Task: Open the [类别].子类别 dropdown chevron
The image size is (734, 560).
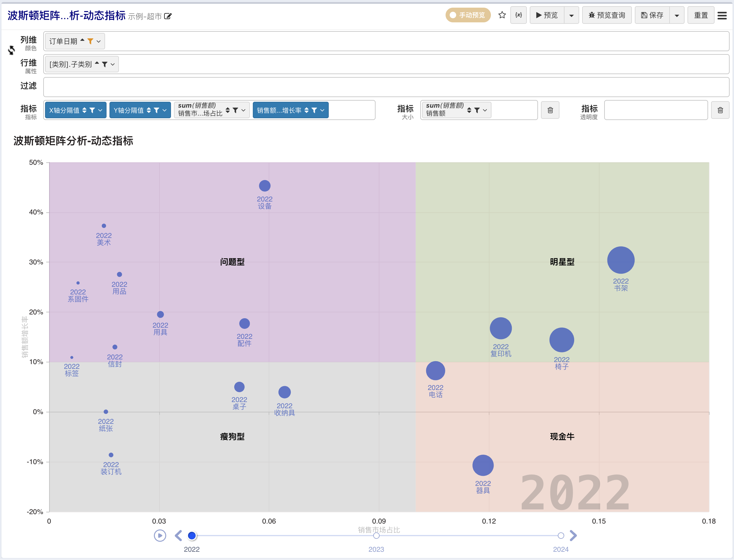Action: (x=113, y=64)
